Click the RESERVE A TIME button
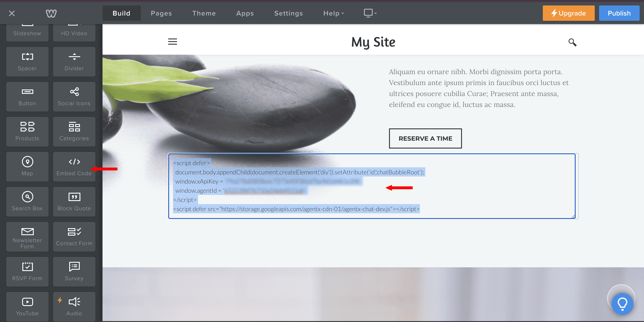The height and width of the screenshot is (322, 644). 425,138
